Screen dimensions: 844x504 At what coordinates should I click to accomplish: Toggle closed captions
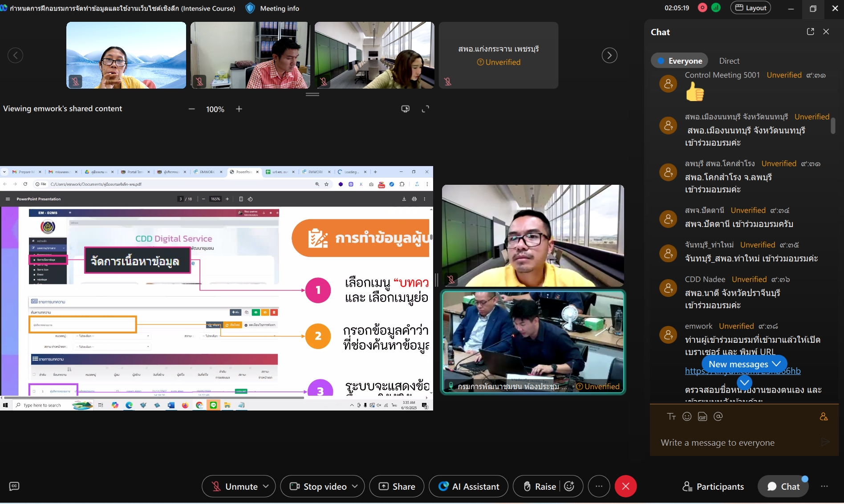click(x=14, y=486)
